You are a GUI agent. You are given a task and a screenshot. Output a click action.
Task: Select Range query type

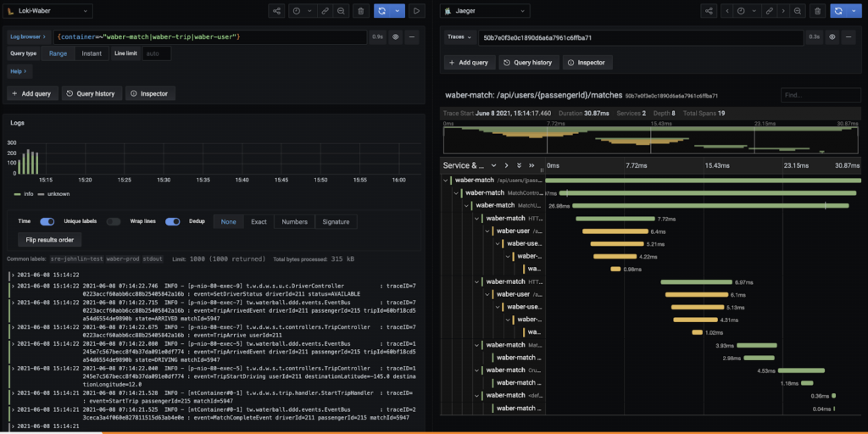point(58,53)
